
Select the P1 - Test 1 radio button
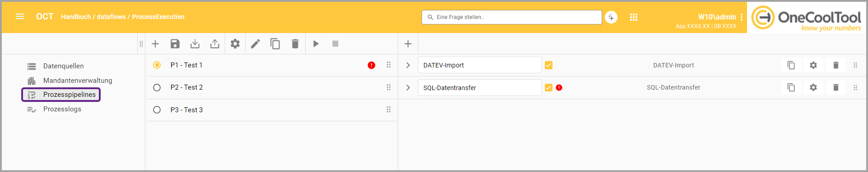[157, 65]
